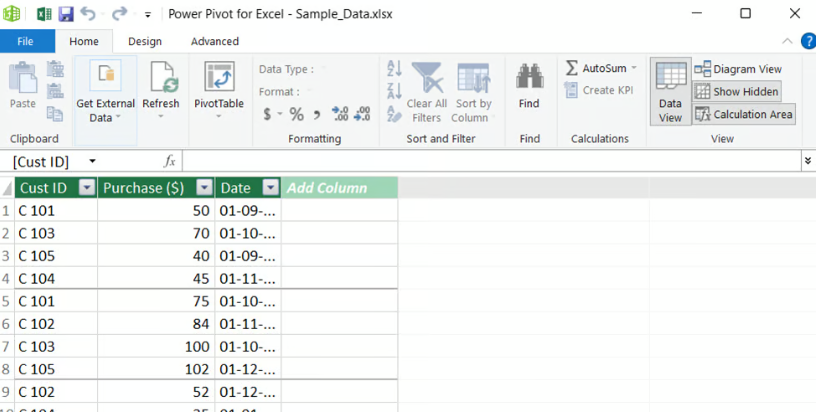This screenshot has height=412, width=816.
Task: Click the AutoSum button
Action: click(596, 69)
